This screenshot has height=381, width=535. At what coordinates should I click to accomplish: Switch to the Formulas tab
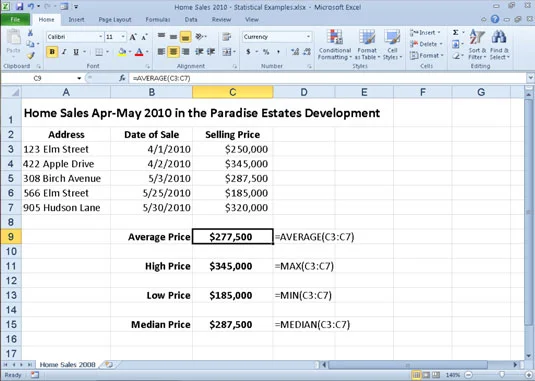(x=158, y=19)
